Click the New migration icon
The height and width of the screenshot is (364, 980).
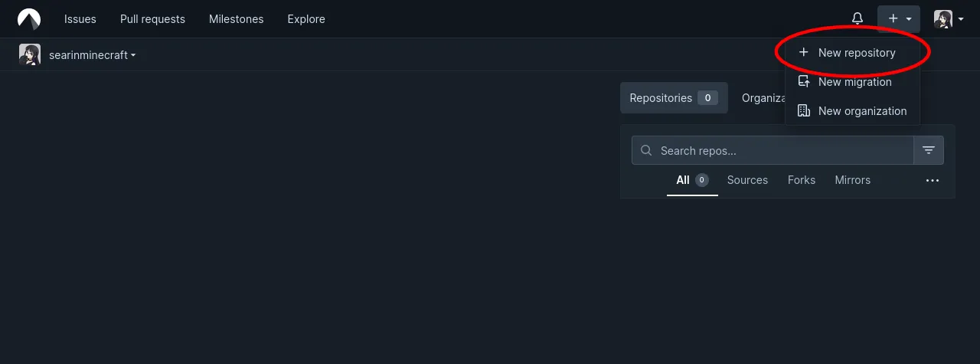pos(803,82)
